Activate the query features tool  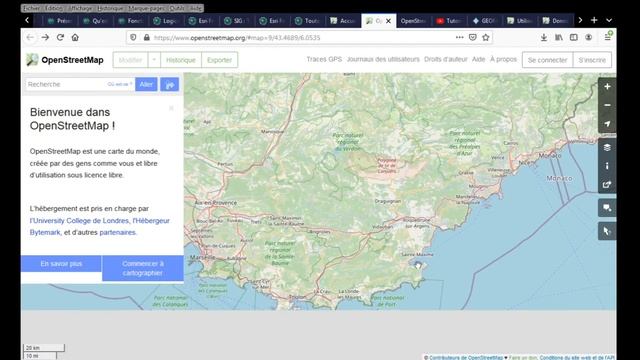coord(607,231)
